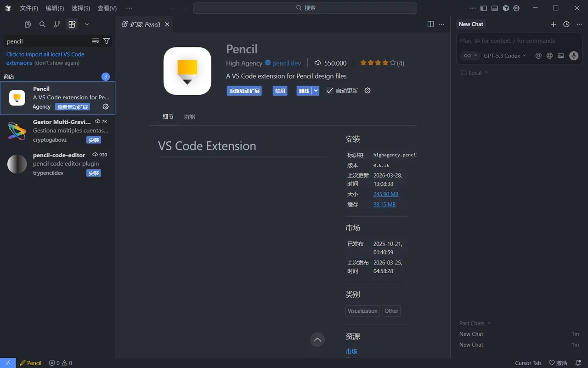The height and width of the screenshot is (368, 588).
Task: Enable web search with the globe icon
Action: tap(549, 56)
